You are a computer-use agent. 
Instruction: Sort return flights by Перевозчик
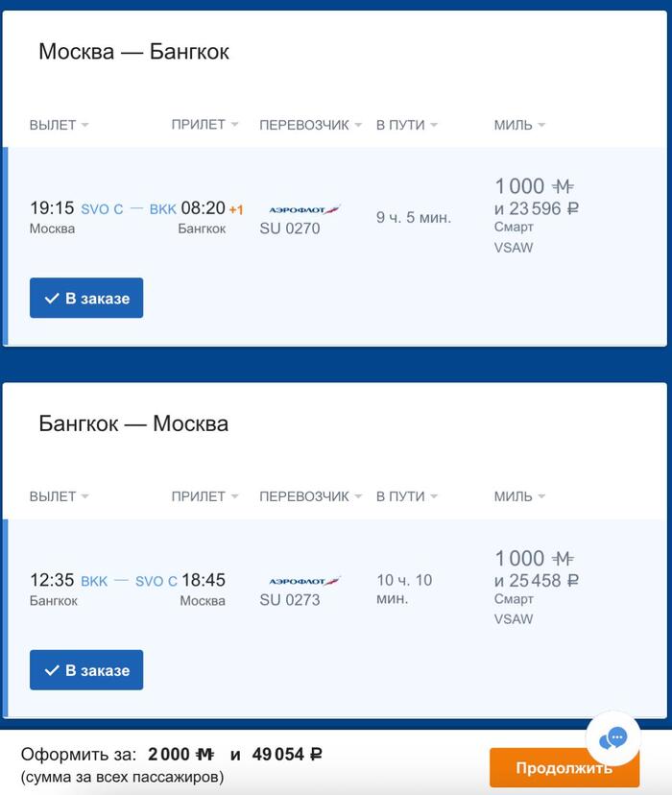click(310, 496)
